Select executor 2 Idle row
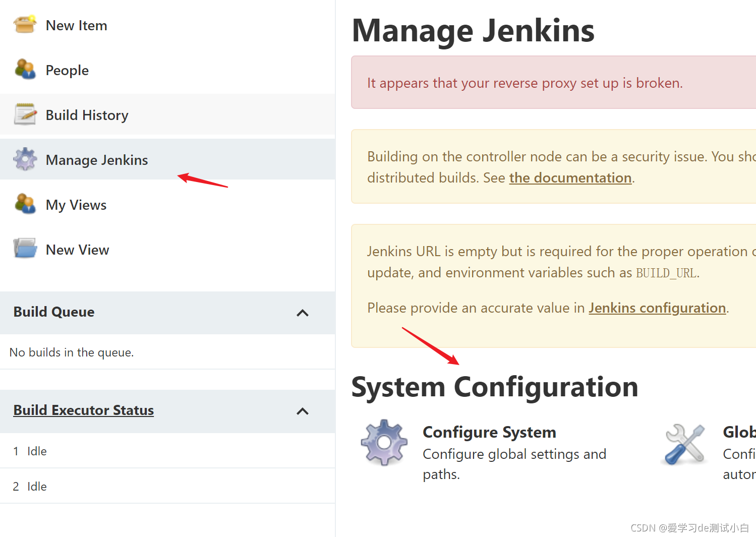Viewport: 756px width, 537px height. coord(167,487)
